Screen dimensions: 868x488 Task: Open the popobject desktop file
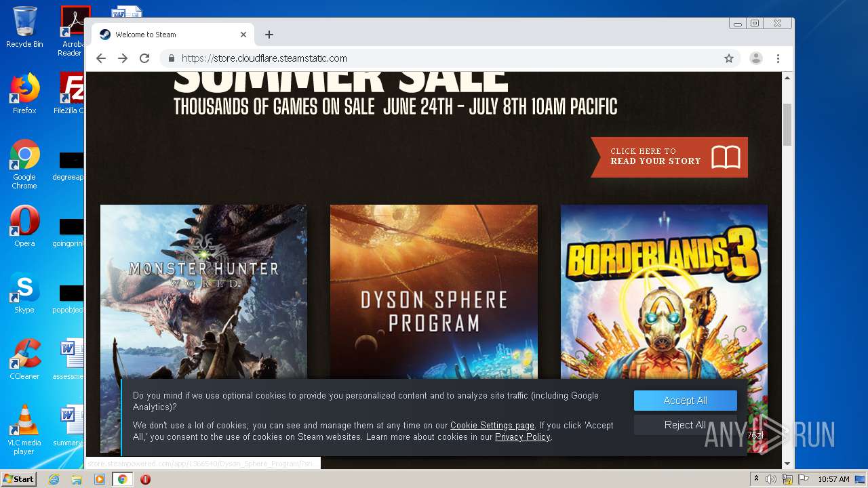tap(70, 299)
